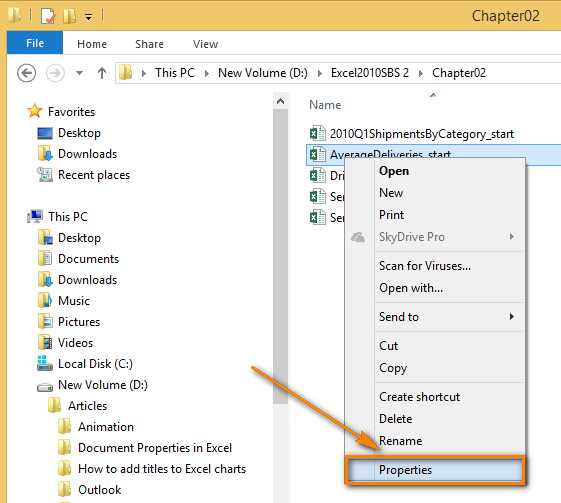
Task: Click the Forward navigation arrow
Action: (x=55, y=73)
